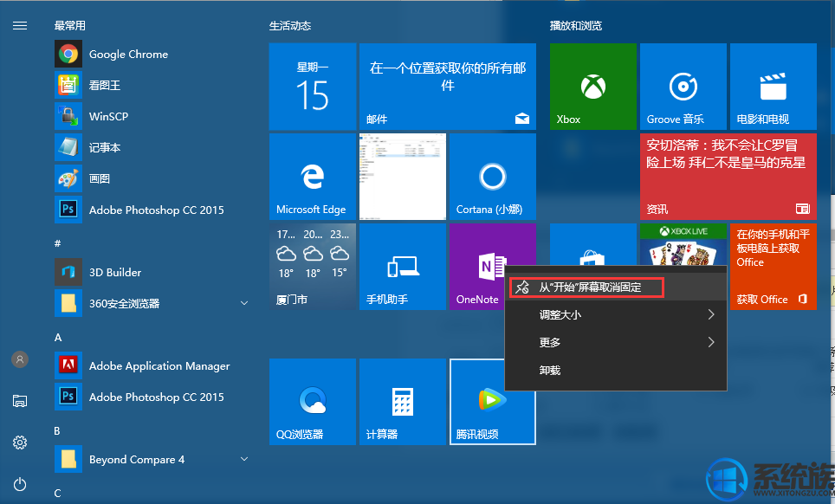The image size is (835, 504).
Task: Click the letter B index header
Action: click(x=57, y=431)
